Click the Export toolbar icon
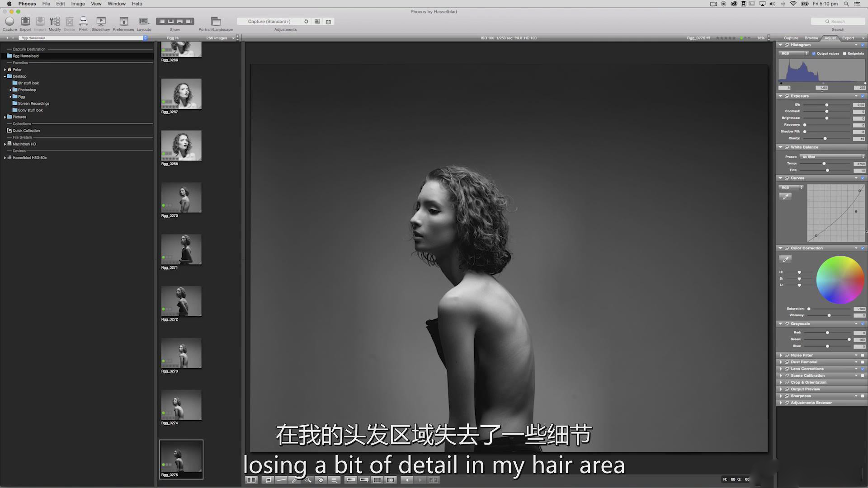The height and width of the screenshot is (488, 868). click(25, 22)
